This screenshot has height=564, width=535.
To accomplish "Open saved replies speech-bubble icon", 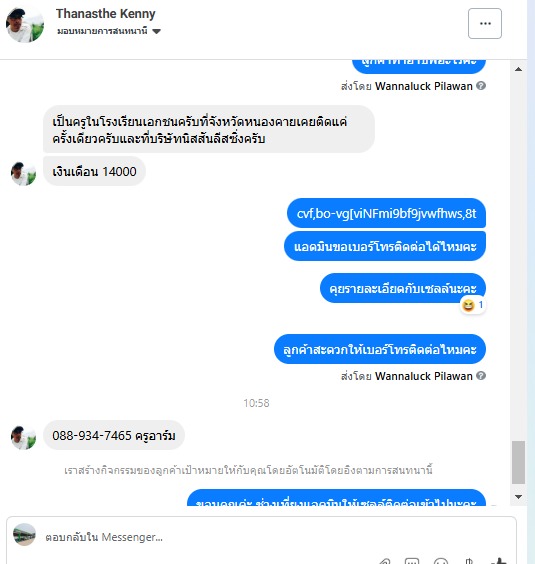I will [412, 561].
